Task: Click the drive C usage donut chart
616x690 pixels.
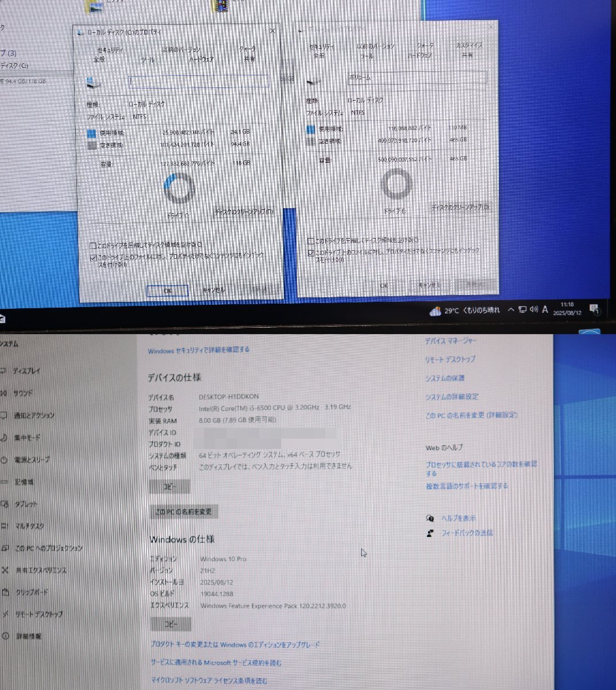Action: coord(179,189)
